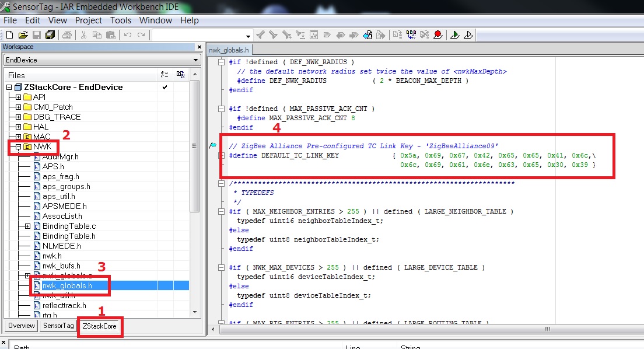Click the Stop Build icon
This screenshot has height=349, width=644.
(424, 35)
